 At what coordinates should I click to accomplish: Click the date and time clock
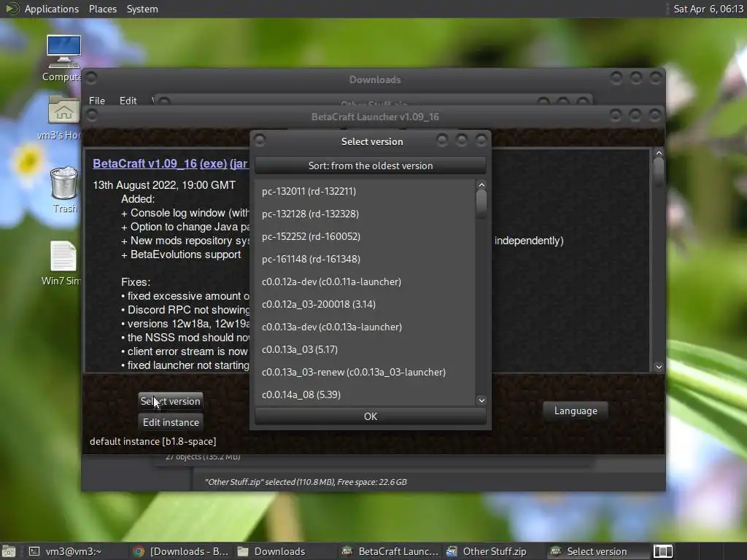pyautogui.click(x=708, y=9)
